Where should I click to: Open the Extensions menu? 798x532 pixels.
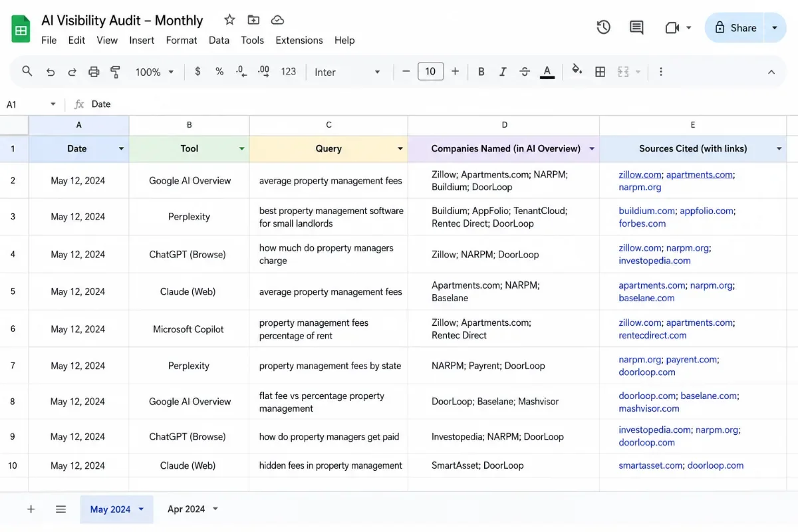pyautogui.click(x=299, y=40)
